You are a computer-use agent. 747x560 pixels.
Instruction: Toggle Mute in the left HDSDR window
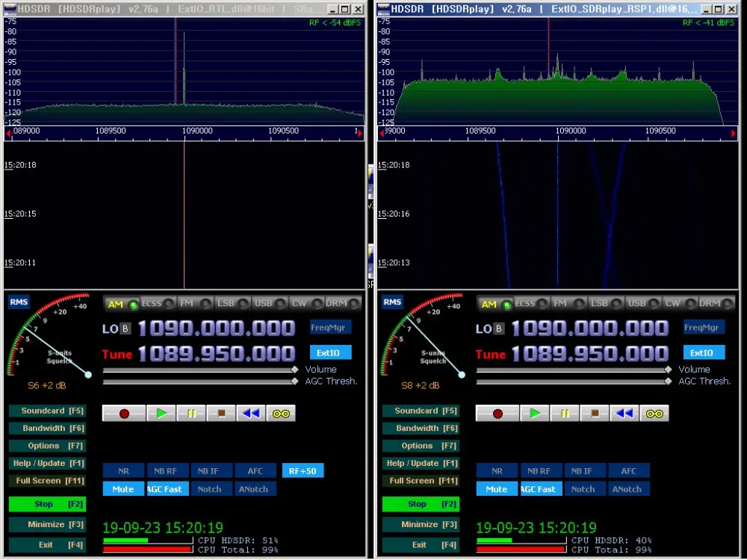click(123, 489)
